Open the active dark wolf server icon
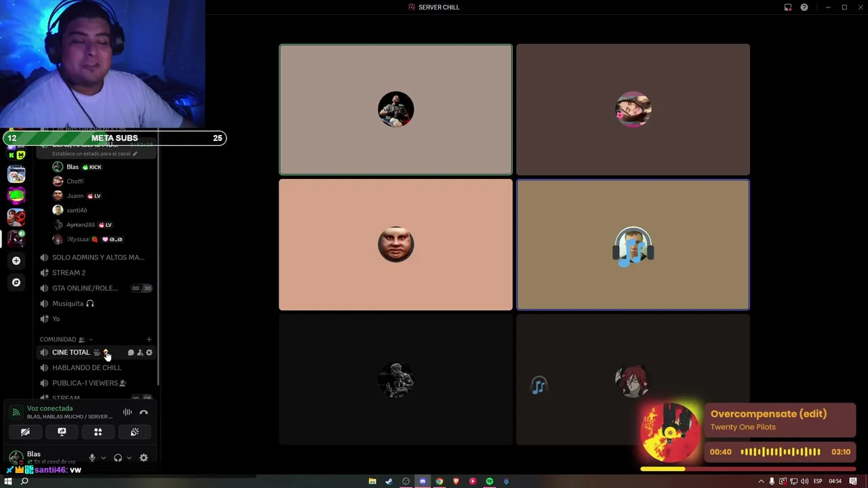 16,239
